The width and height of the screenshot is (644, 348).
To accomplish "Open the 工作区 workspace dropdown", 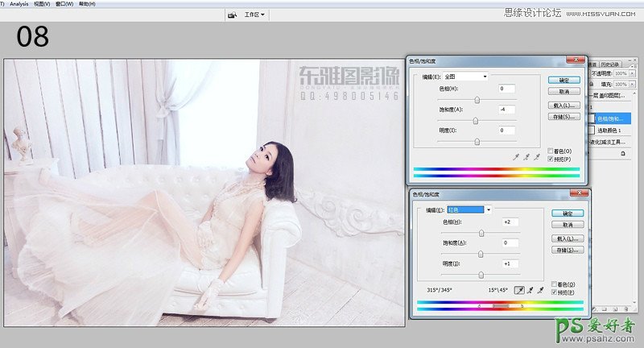I will pyautogui.click(x=254, y=14).
